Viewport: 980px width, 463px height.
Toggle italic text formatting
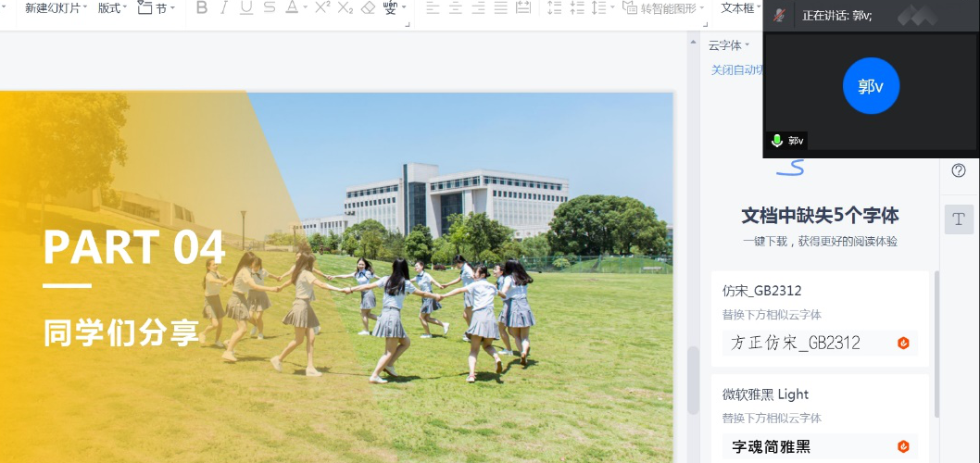point(224,8)
